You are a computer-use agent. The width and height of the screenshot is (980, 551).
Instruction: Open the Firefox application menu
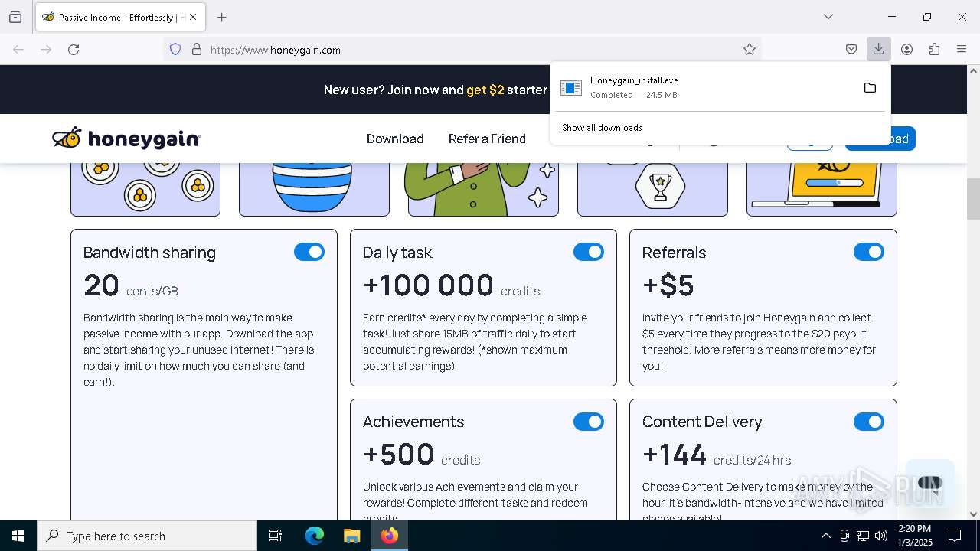[962, 49]
